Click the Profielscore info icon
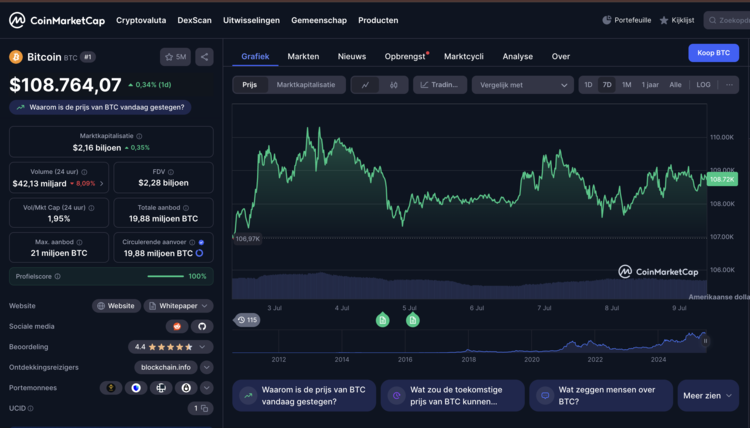The height and width of the screenshot is (428, 750). coord(57,276)
